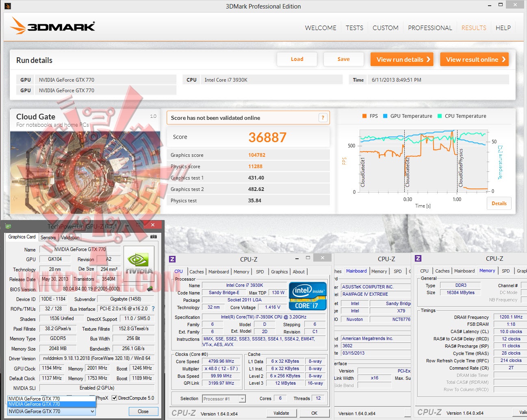Click the Intel Core i7 logo in CPU-Z
The height and width of the screenshot is (420, 527).
click(308, 296)
